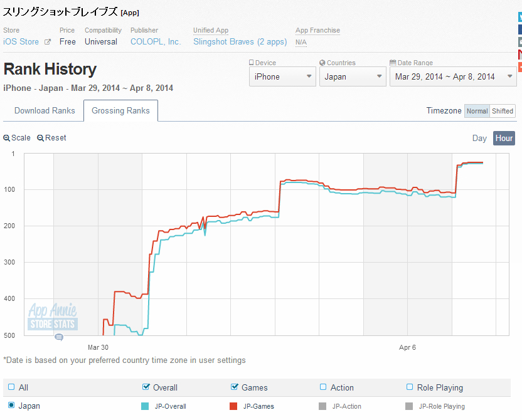Click the JP-Action gray legend swatch
Image resolution: width=522 pixels, height=420 pixels.
click(x=322, y=406)
